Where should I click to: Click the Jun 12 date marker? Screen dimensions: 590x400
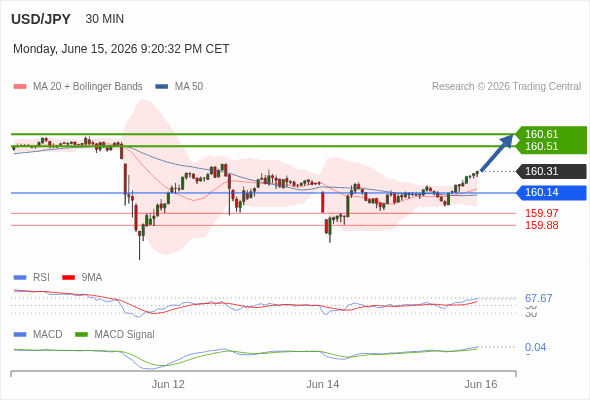pos(168,384)
